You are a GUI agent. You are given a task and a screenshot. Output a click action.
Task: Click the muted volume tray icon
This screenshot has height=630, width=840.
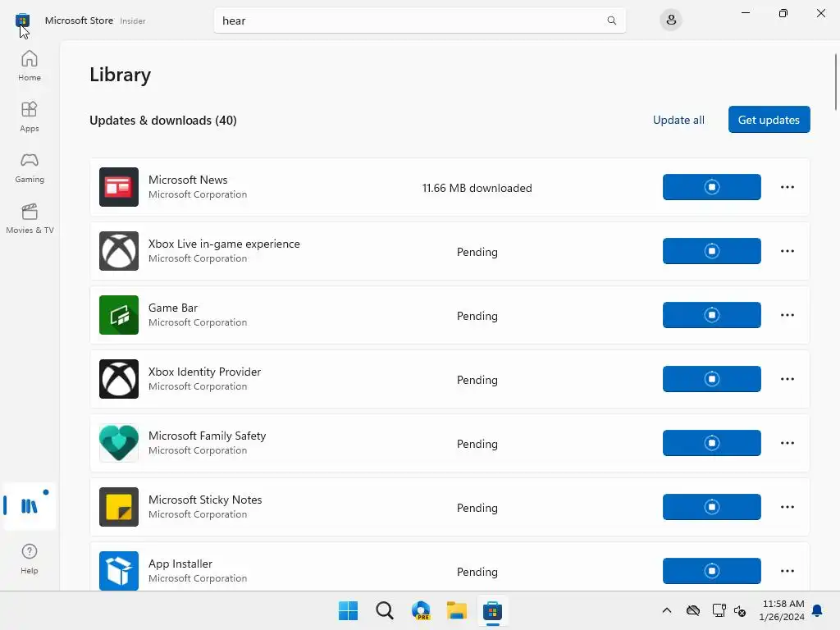tap(740, 610)
